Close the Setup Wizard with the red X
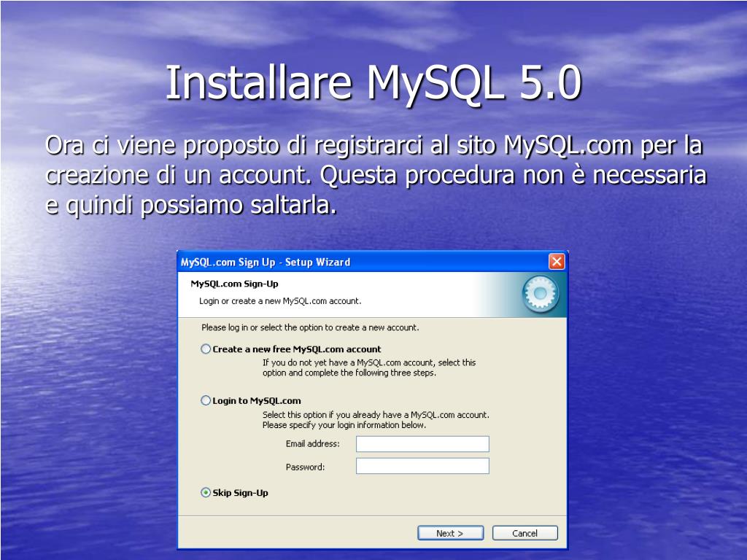Viewport: 747px width, 560px height. coord(557,262)
